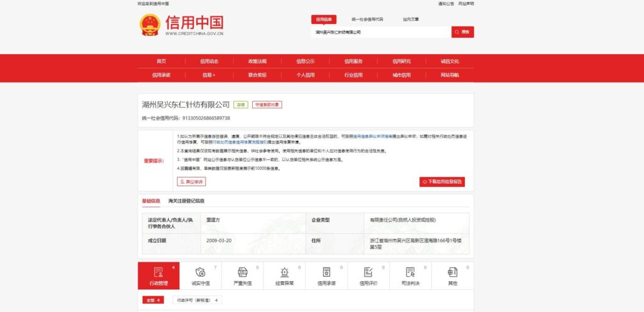The image size is (644, 312).
Task: Open the 司法判决 category icon
Action: pyautogui.click(x=411, y=272)
